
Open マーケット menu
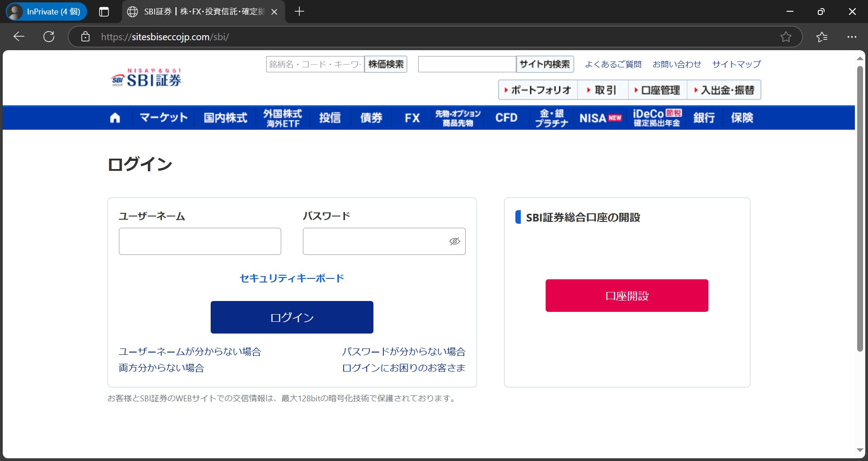(x=164, y=118)
